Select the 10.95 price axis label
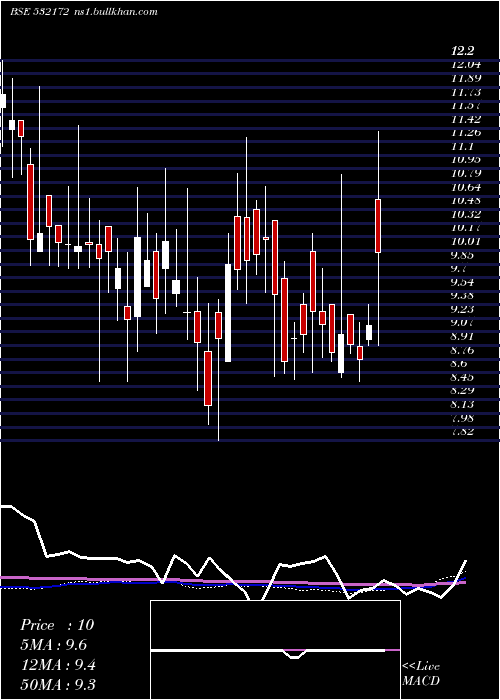Viewport: 500px width, 700px height. tap(467, 160)
